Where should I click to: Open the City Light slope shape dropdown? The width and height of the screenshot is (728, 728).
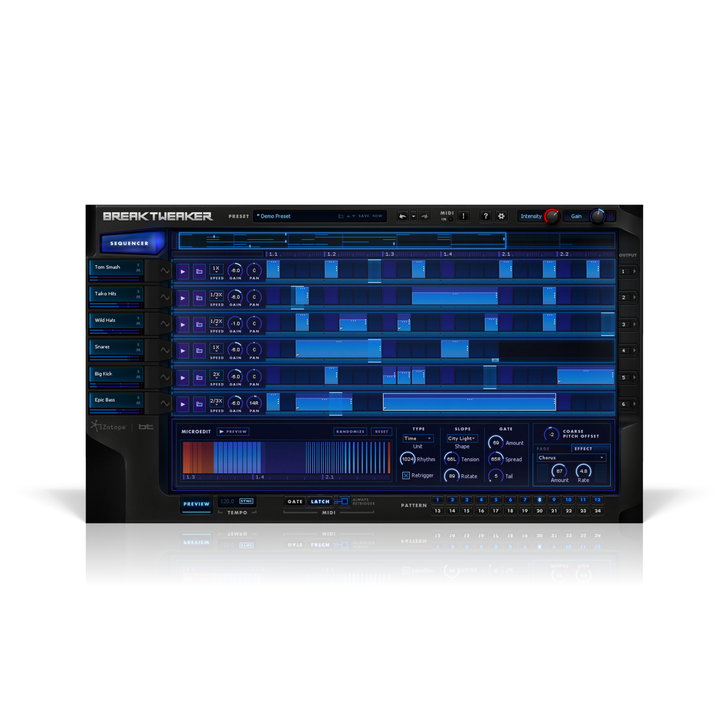click(462, 438)
